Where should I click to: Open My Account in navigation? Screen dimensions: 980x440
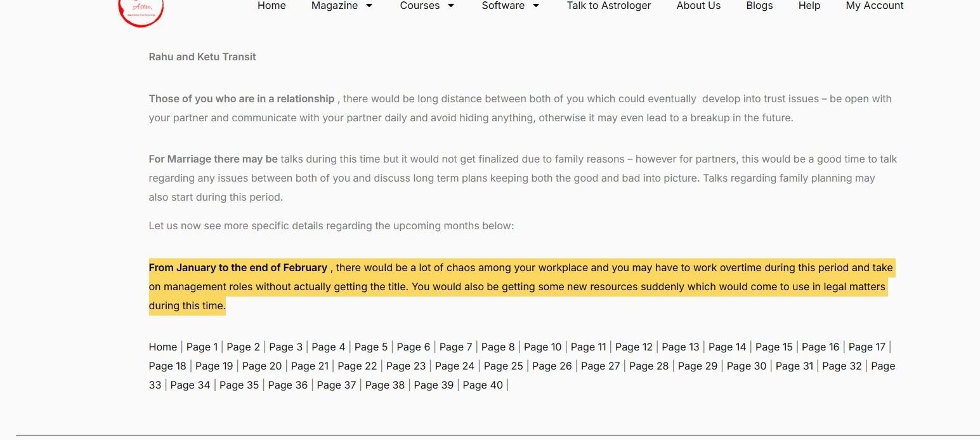point(874,6)
